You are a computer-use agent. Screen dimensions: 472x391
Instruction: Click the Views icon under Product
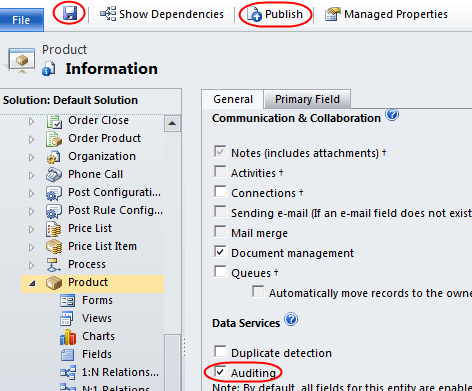click(x=68, y=319)
